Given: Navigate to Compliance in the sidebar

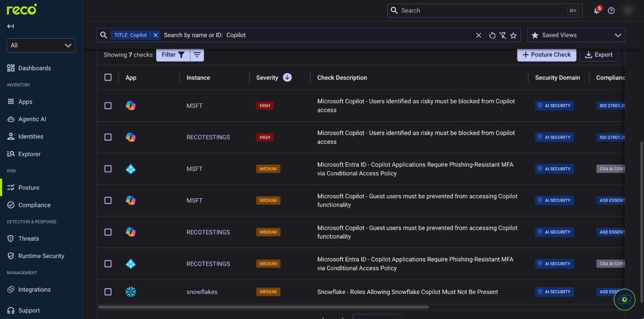Looking at the screenshot, I should (34, 205).
